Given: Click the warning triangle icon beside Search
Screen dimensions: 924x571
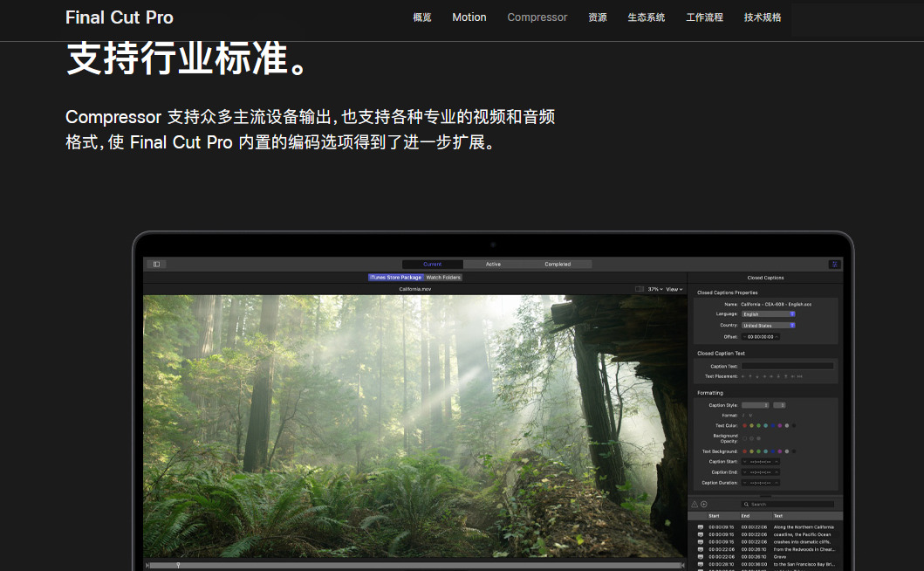Looking at the screenshot, I should click(695, 505).
